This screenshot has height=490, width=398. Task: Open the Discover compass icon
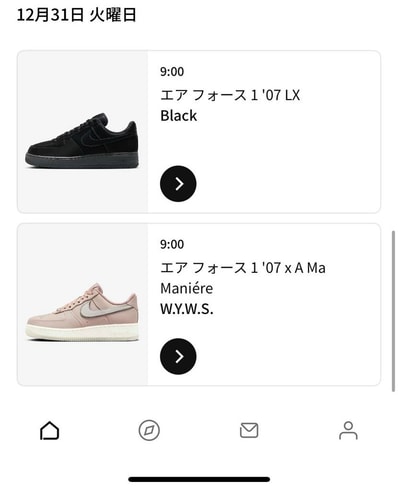pyautogui.click(x=149, y=430)
